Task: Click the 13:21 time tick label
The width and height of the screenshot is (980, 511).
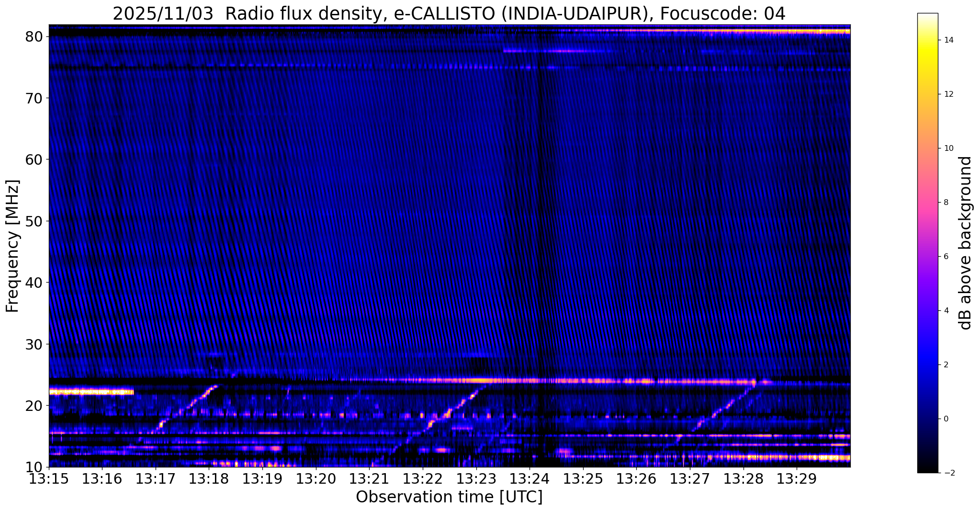Action: tap(369, 479)
